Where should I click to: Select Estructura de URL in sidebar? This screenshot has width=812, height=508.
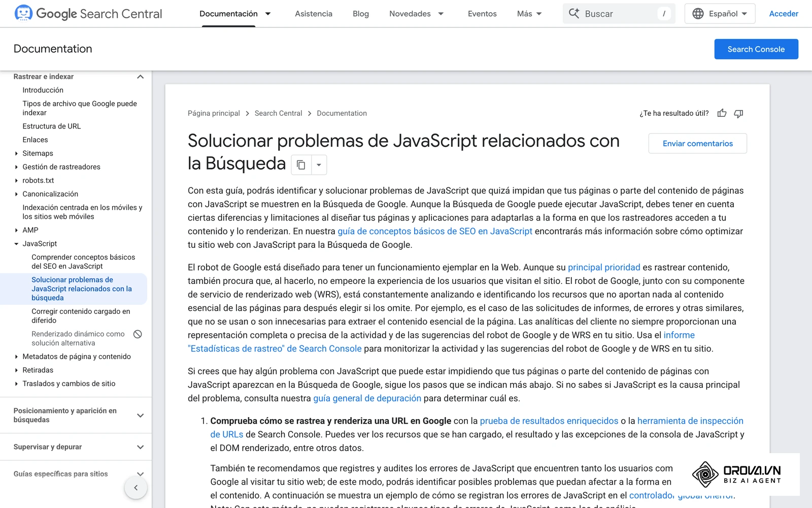(x=52, y=126)
